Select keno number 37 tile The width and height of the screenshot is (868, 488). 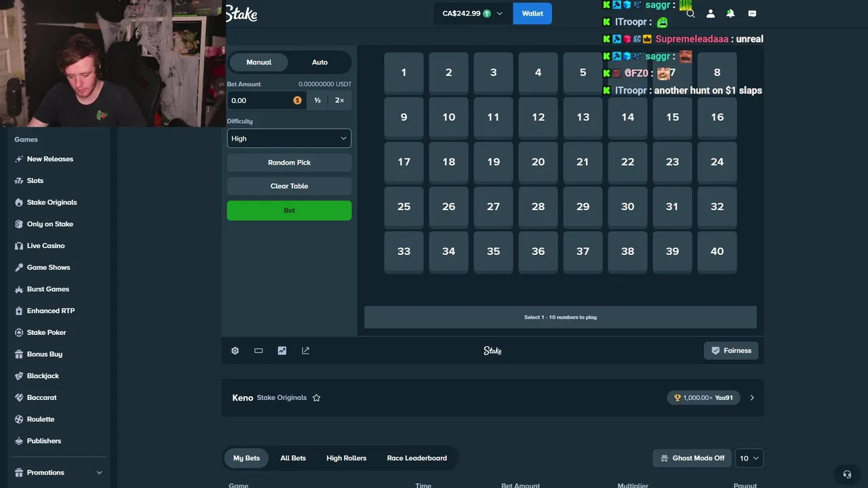coord(583,251)
